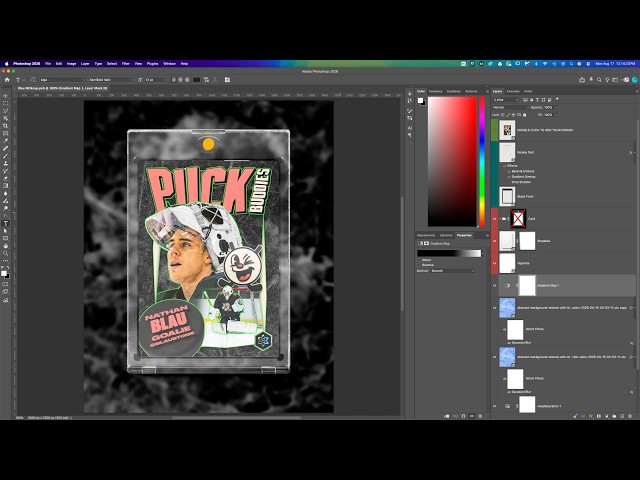
Task: Open the font size dropdown
Action: 156,80
